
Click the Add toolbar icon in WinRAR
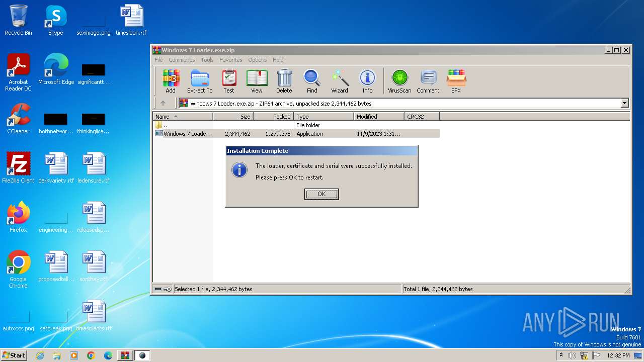click(171, 81)
